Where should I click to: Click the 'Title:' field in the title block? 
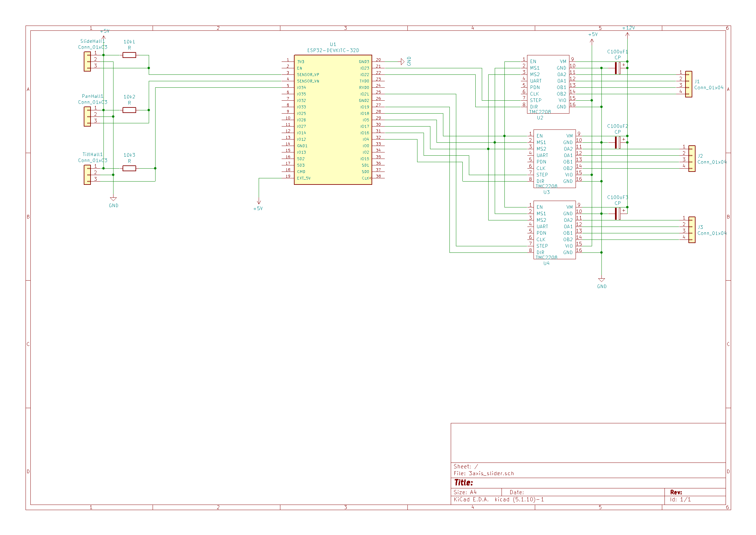pyautogui.click(x=463, y=483)
